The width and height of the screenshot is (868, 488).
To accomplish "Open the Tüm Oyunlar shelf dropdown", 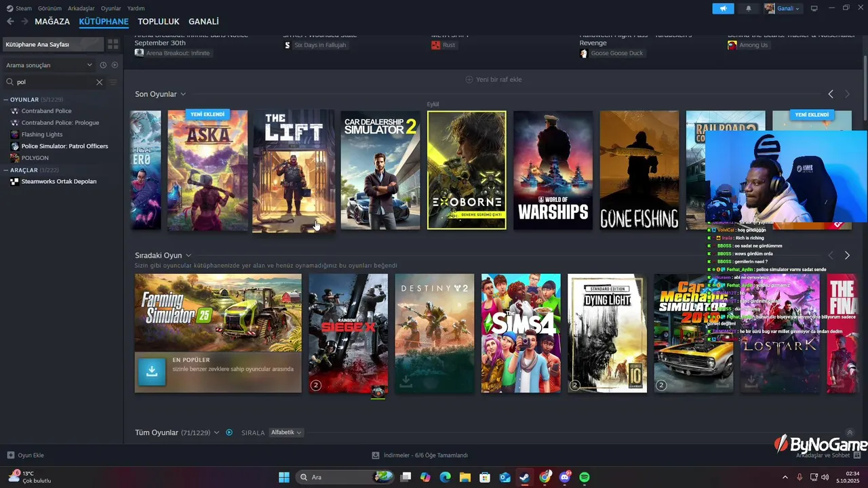I will [216, 432].
